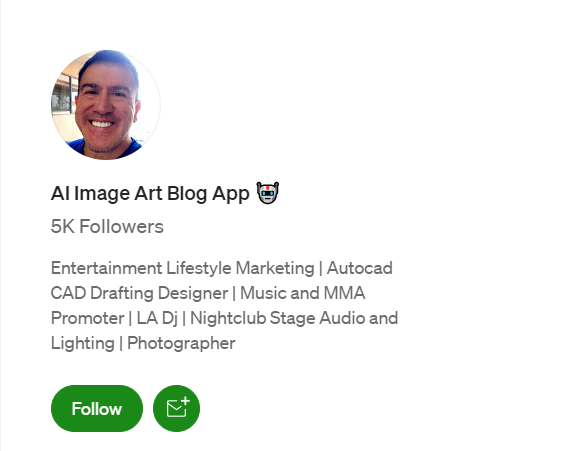Open the 5K Followers list
Image resolution: width=567 pixels, height=451 pixels.
tap(107, 226)
